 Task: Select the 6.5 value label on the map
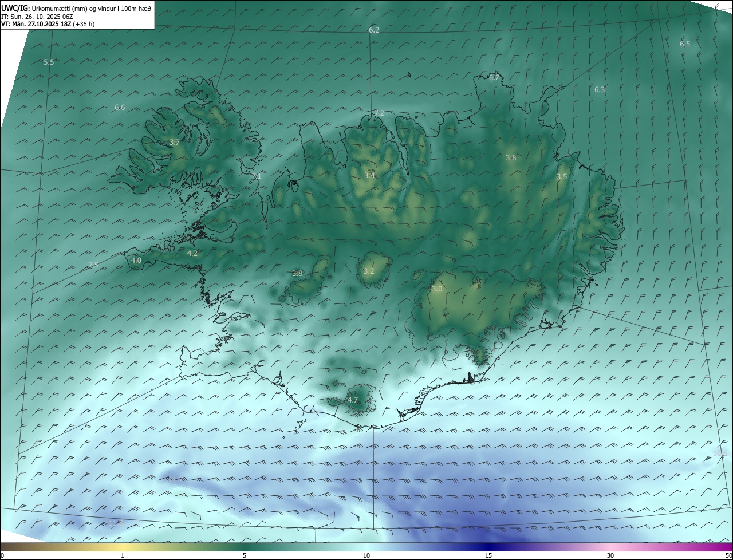coord(685,44)
